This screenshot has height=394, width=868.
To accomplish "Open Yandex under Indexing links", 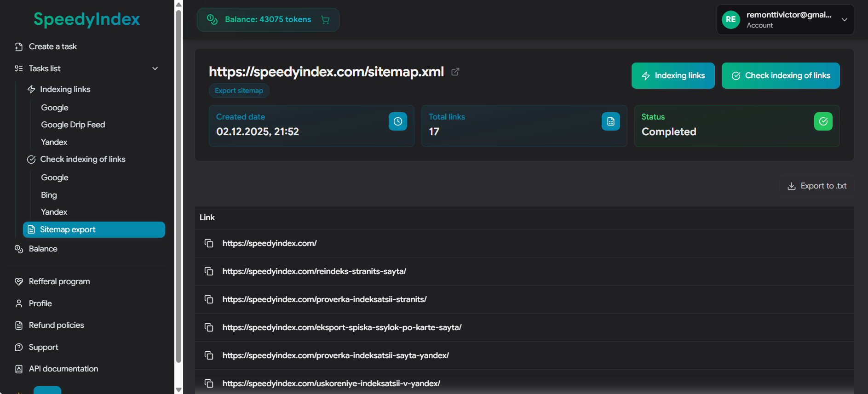I will (54, 142).
